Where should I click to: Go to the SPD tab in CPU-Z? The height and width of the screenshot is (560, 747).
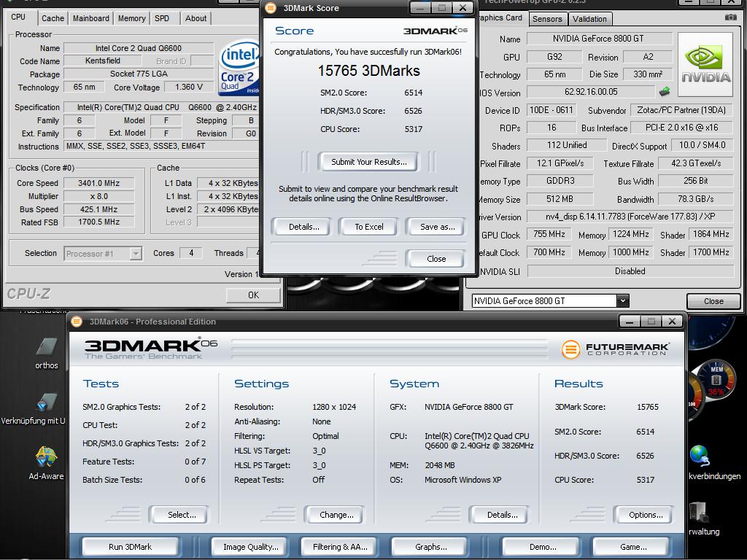(162, 18)
